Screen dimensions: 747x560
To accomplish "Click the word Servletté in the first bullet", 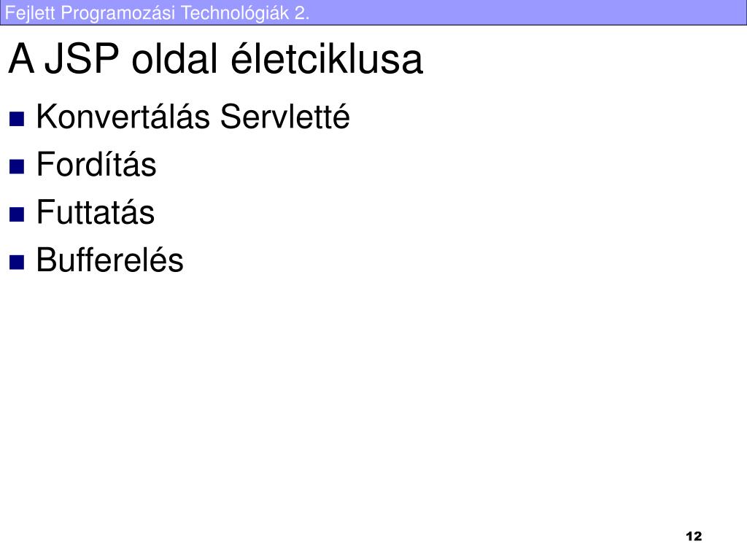I will [285, 116].
